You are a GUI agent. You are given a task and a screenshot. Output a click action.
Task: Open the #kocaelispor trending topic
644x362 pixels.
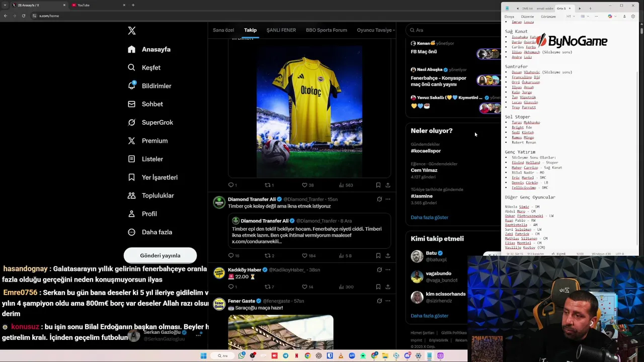[426, 151]
